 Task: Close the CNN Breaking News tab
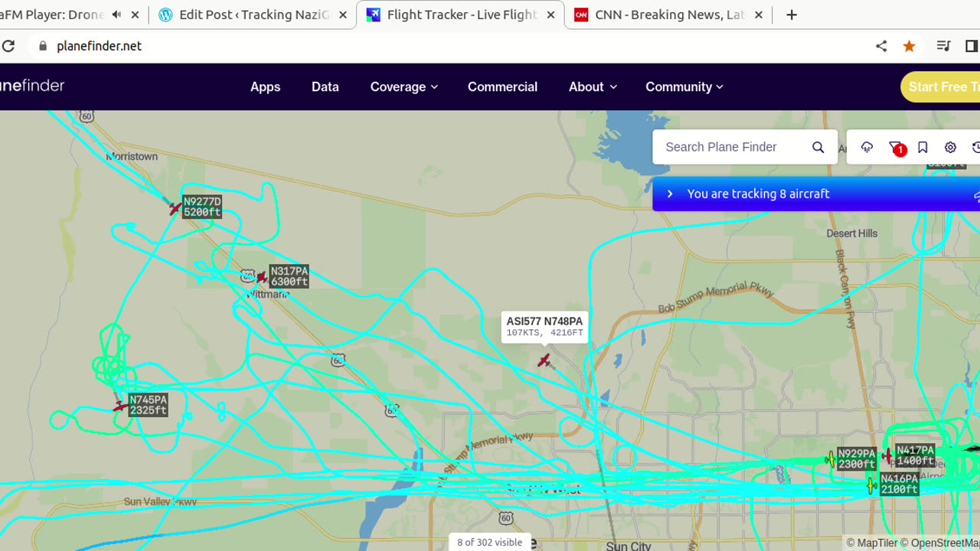pos(758,15)
